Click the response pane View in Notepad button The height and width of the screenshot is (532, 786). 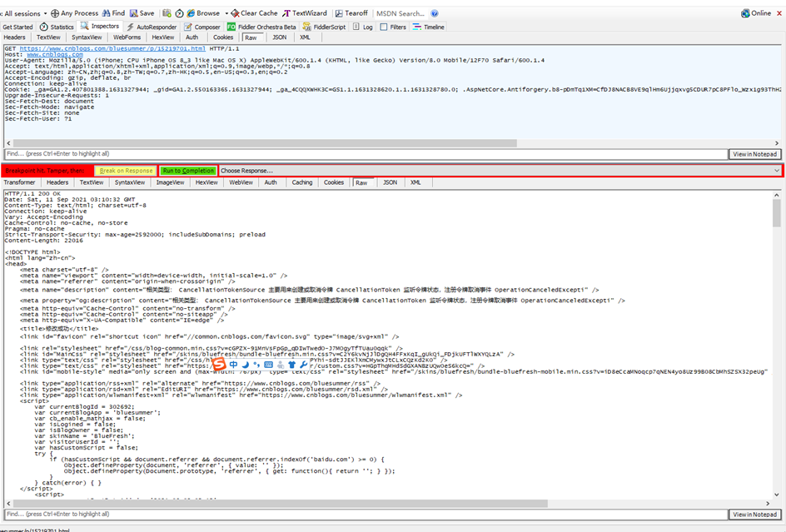tap(754, 515)
